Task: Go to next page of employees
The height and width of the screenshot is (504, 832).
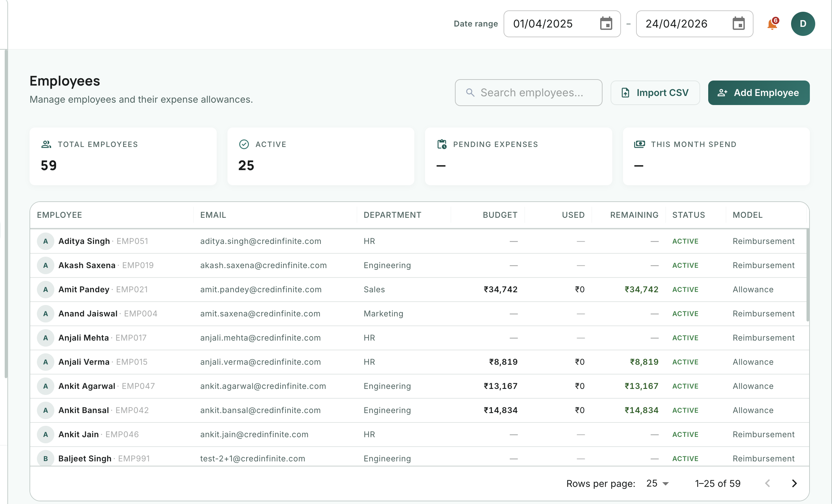Action: click(794, 484)
